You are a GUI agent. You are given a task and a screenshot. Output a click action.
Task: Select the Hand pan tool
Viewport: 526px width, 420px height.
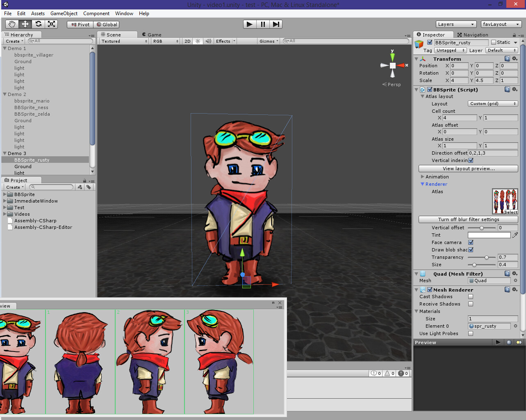(11, 24)
